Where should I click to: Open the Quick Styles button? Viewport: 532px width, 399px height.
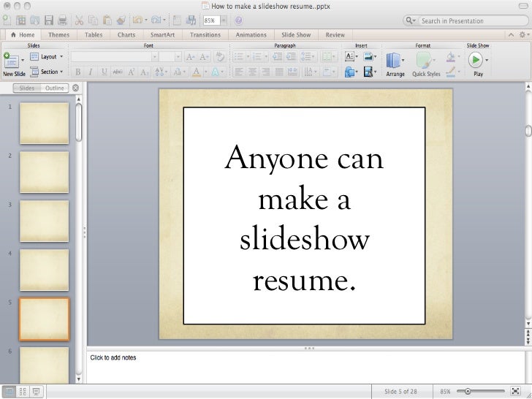tap(426, 64)
